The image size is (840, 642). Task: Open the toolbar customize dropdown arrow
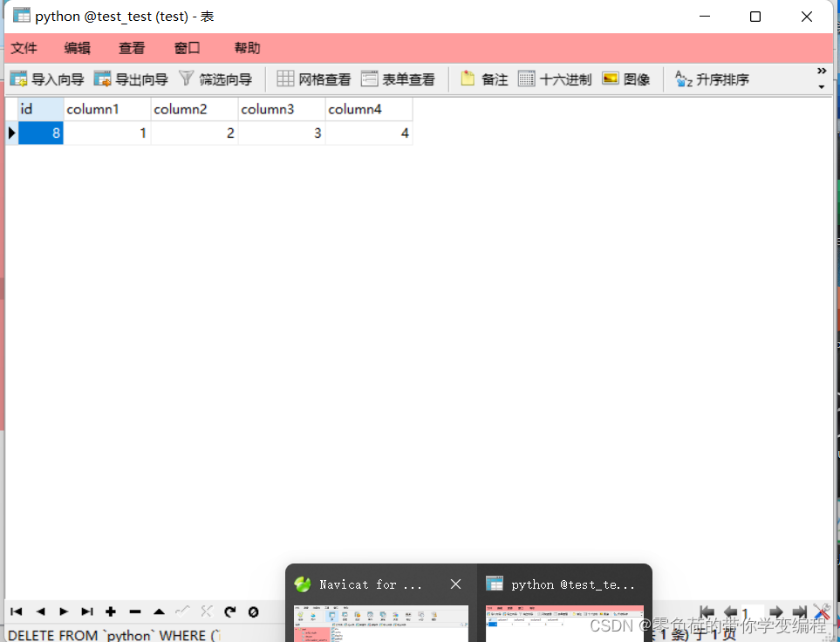point(820,85)
